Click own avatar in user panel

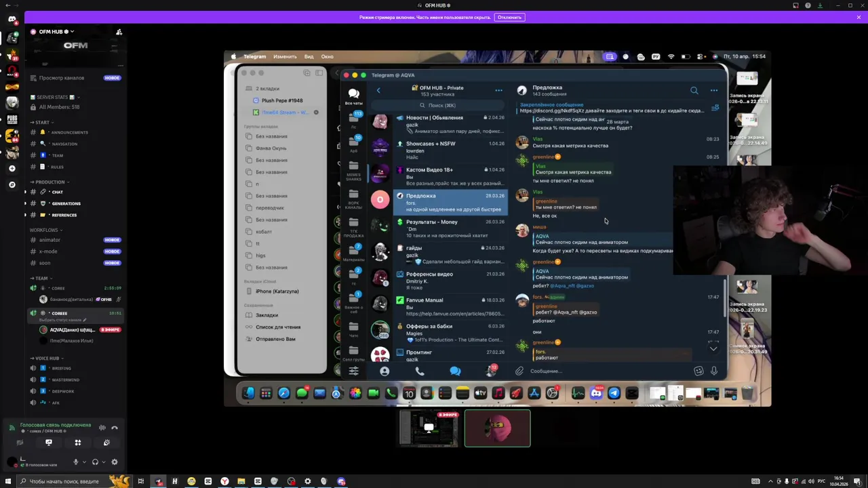[12, 462]
